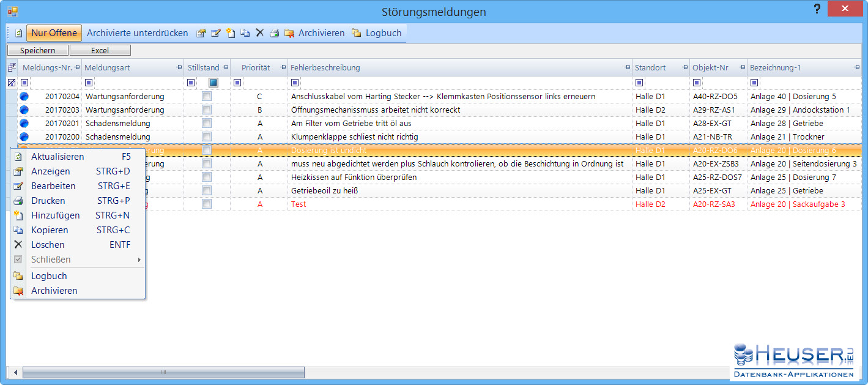Click the Anzeigen (view) toolbar icon
The height and width of the screenshot is (385, 868).
[201, 33]
